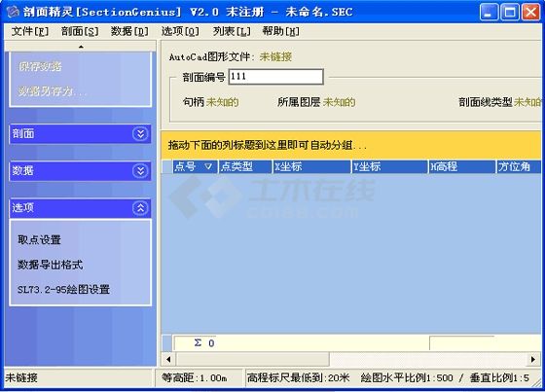Open the 文件[F] menu
545x392 pixels.
tap(30, 32)
